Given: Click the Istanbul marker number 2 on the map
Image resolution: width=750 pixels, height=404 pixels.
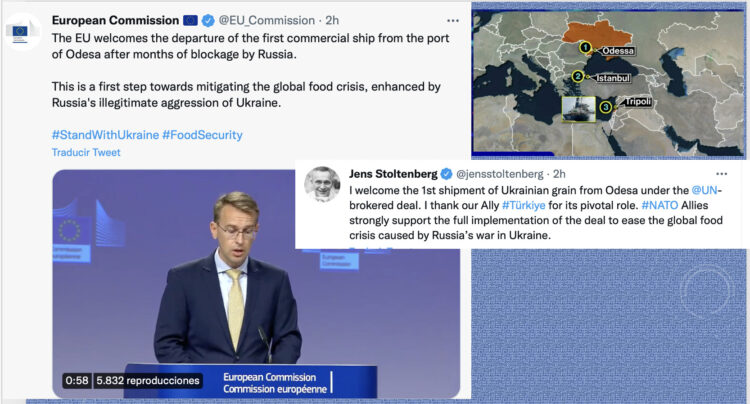Looking at the screenshot, I should tap(577, 76).
